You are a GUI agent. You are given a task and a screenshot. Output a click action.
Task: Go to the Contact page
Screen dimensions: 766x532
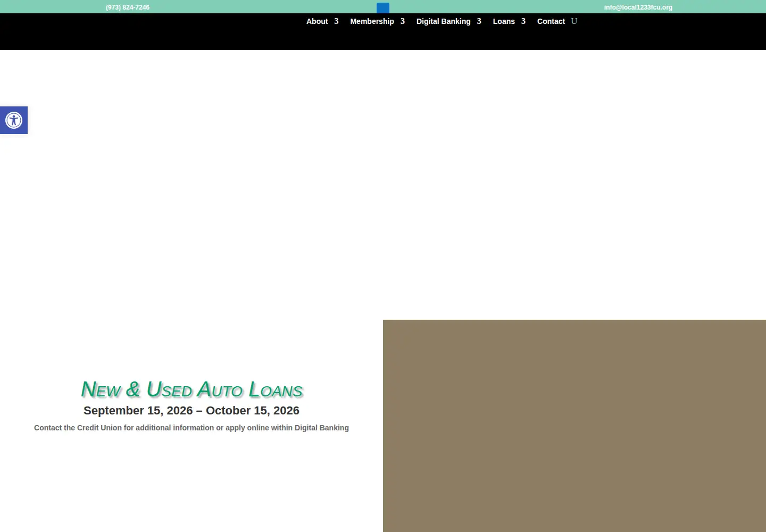pyautogui.click(x=551, y=21)
